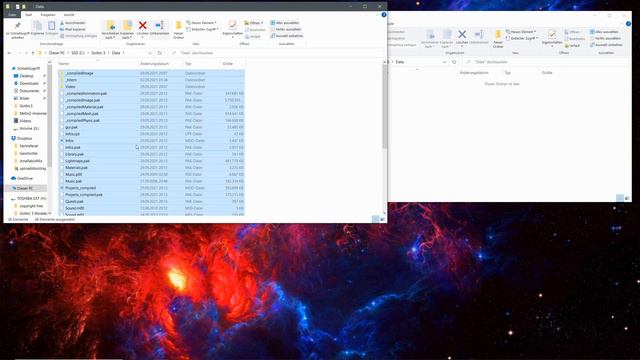Switch to Ansicht tab in front window
The image size is (640, 360).
point(69,15)
